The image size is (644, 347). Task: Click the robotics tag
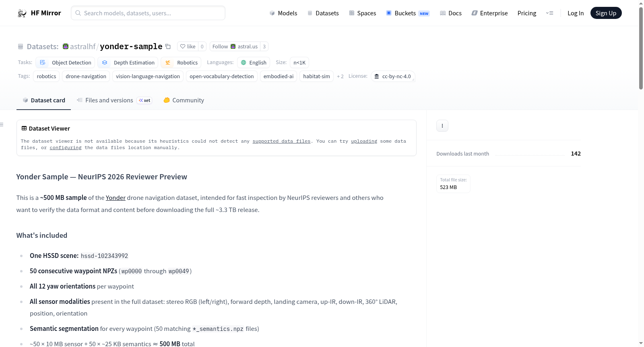tap(47, 76)
